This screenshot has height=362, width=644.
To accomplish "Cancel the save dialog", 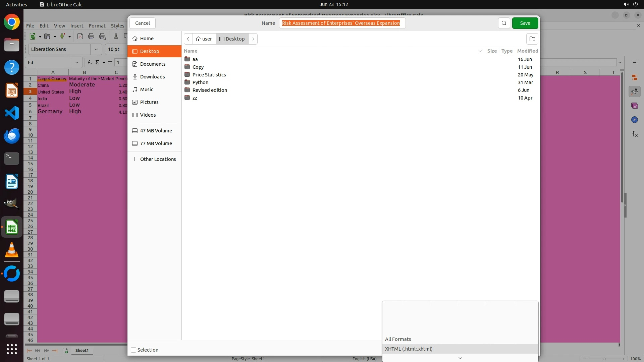I will 143,23.
